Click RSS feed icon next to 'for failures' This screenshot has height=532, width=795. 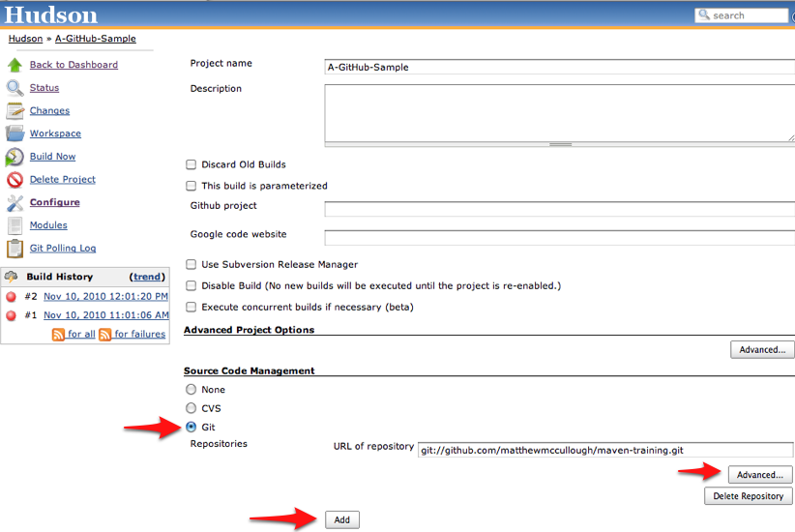point(105,335)
